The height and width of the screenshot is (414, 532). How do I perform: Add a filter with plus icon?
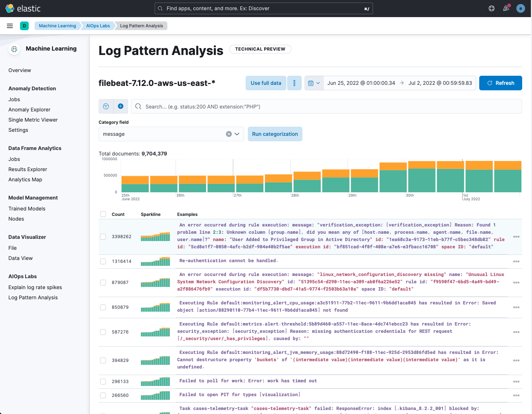[x=121, y=106]
